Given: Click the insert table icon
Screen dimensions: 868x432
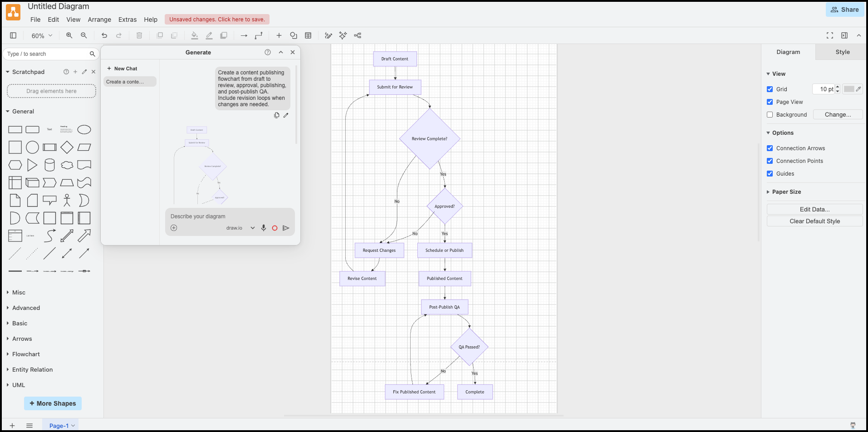Looking at the screenshot, I should 308,35.
